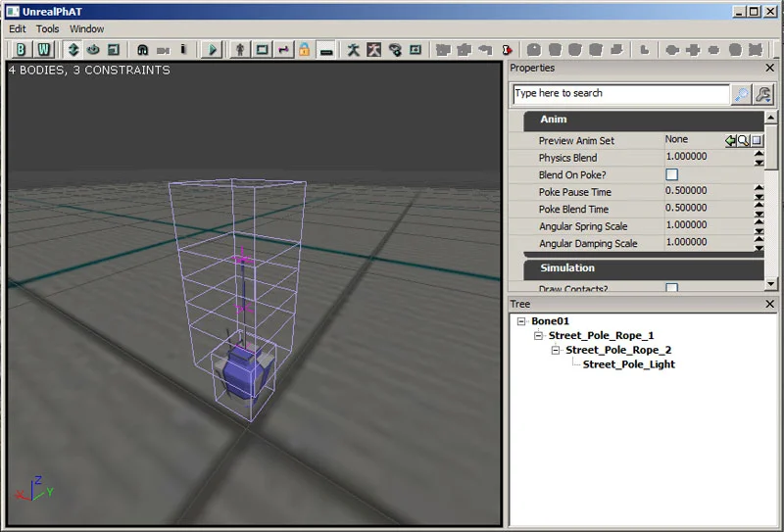Click the disabled L-shaped toolbar icon
The image size is (784, 532).
coord(645,50)
